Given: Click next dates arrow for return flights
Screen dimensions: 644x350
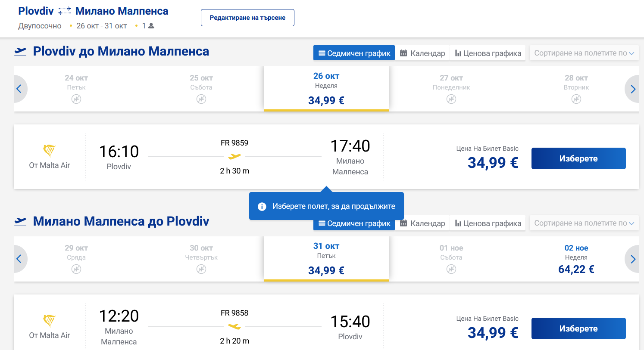Looking at the screenshot, I should [633, 259].
